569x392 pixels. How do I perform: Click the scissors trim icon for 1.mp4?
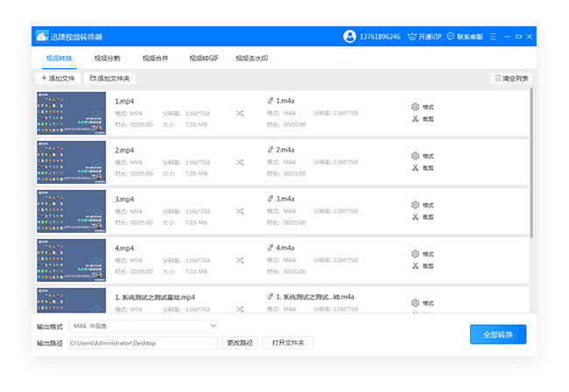coord(415,119)
